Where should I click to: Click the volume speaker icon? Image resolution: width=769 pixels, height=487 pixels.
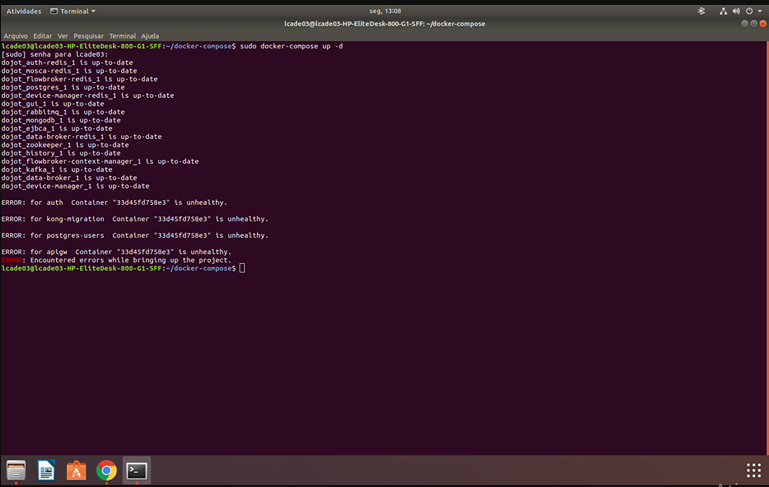click(736, 11)
